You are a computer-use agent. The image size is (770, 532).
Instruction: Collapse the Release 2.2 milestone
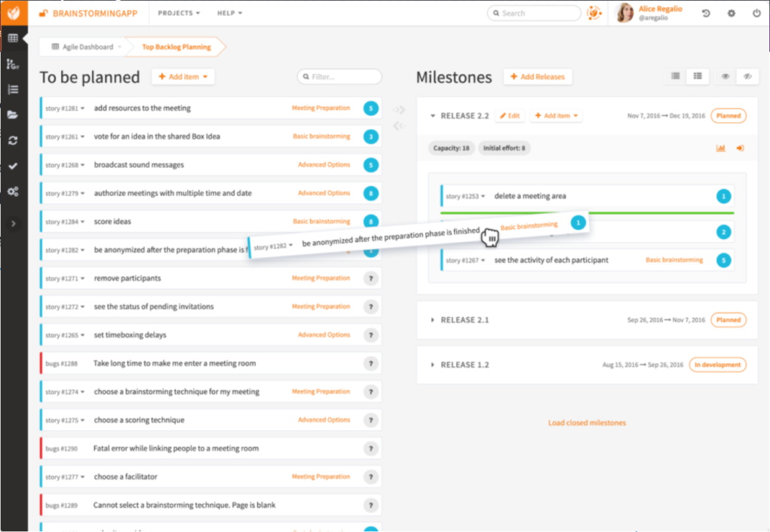click(x=433, y=116)
